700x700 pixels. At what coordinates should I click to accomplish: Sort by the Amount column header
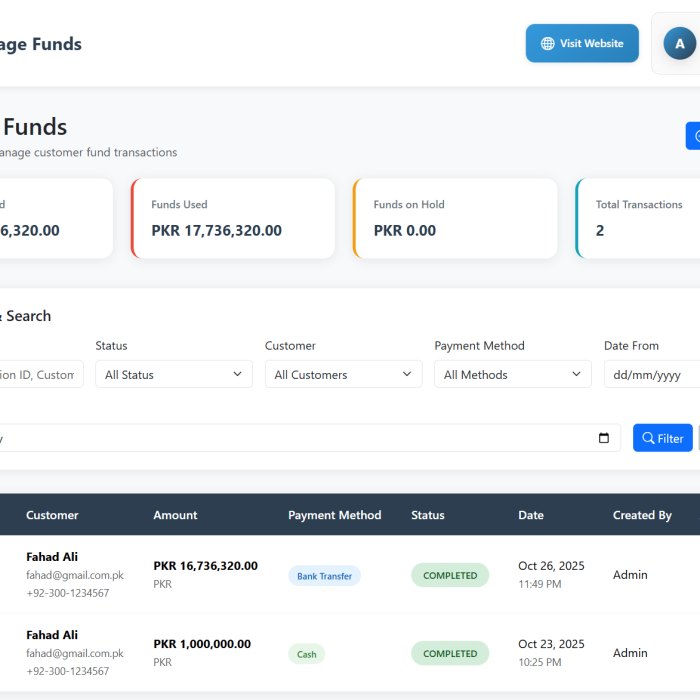pyautogui.click(x=175, y=515)
